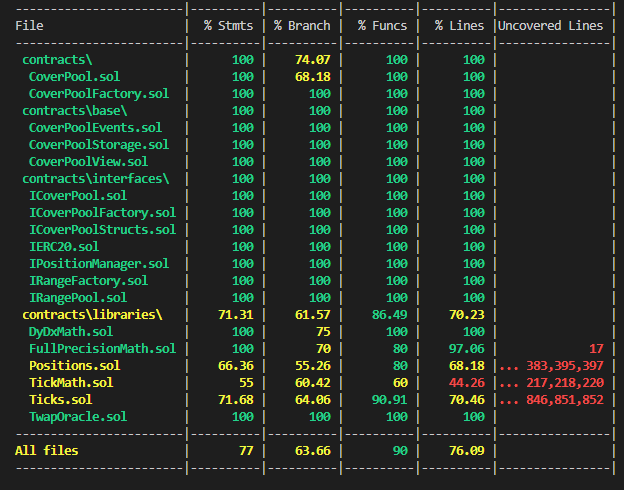Image resolution: width=624 pixels, height=490 pixels.
Task: Click uncovered line 17 for FullPrecisionMath.sol
Action: point(595,348)
